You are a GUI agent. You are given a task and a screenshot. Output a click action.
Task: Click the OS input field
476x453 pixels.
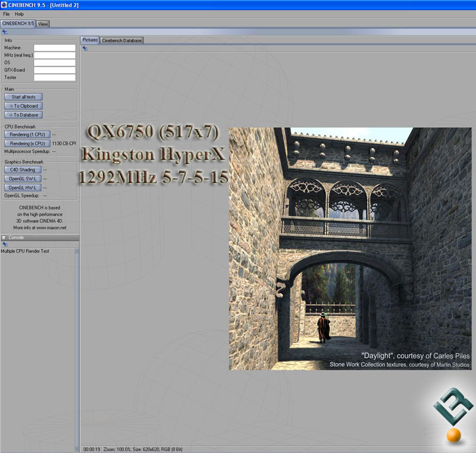pos(55,63)
